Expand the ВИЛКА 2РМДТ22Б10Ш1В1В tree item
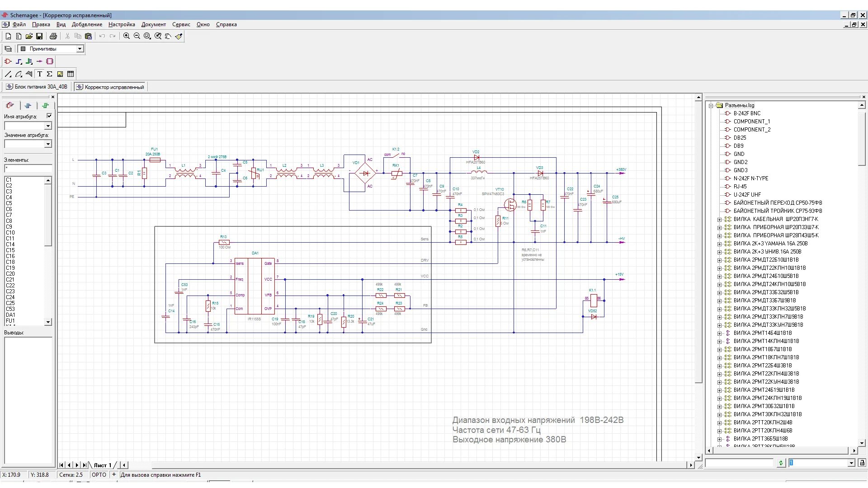868x488 pixels. [719, 260]
